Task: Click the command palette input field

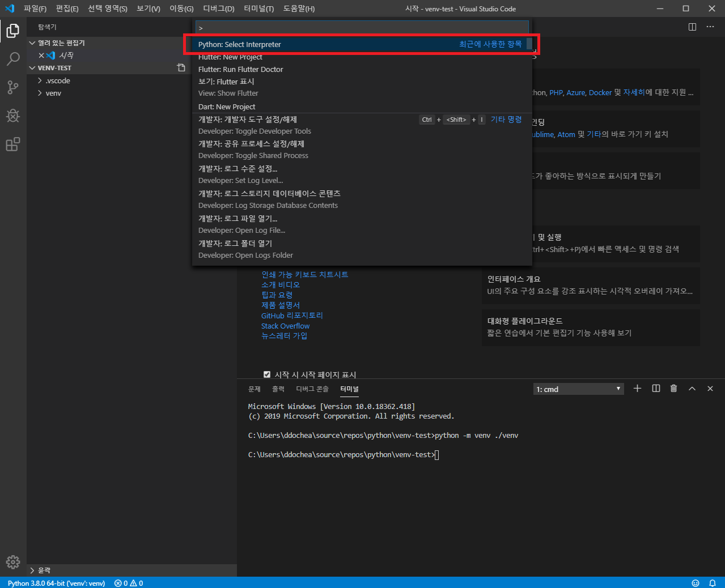Action: (362, 28)
